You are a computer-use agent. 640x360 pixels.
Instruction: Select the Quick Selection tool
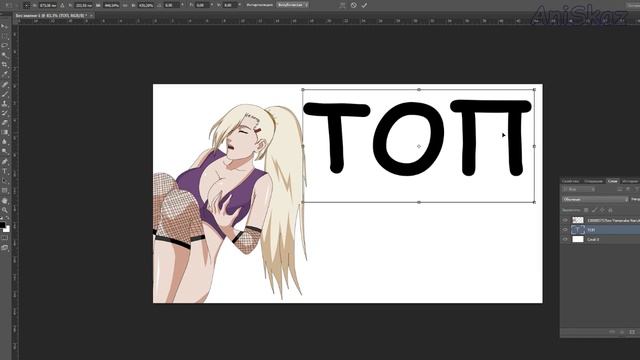4,55
